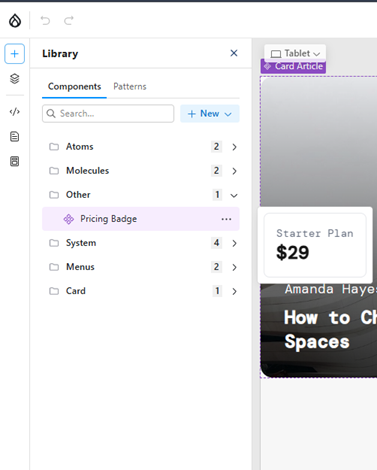This screenshot has width=377, height=470.
Task: Collapse the Other folder chevron
Action: [x=234, y=195]
